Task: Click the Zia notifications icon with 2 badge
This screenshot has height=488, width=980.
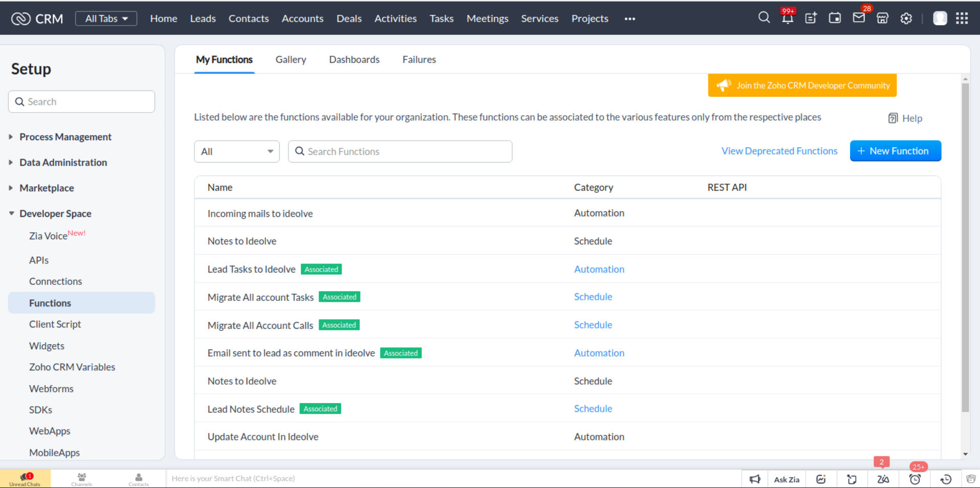Action: [883, 479]
